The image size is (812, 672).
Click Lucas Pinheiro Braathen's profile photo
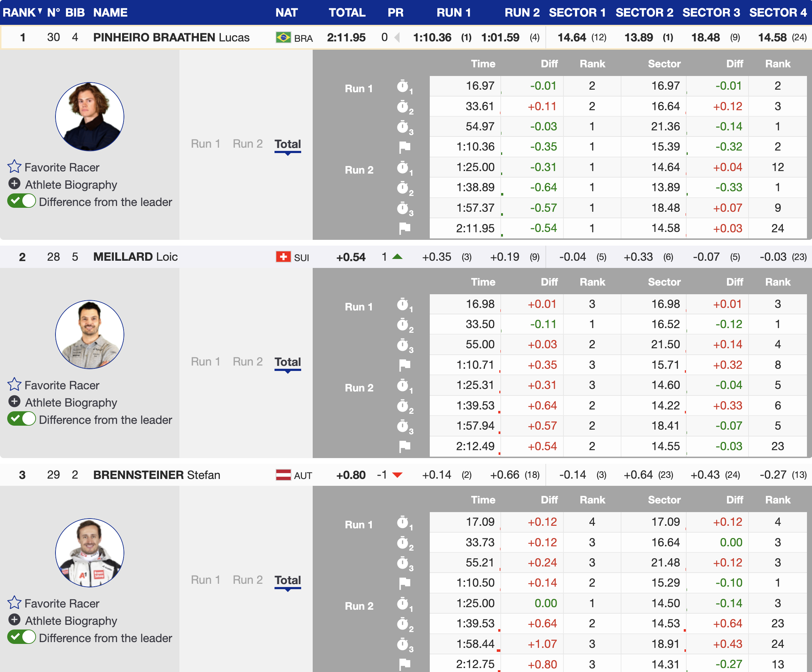point(90,116)
